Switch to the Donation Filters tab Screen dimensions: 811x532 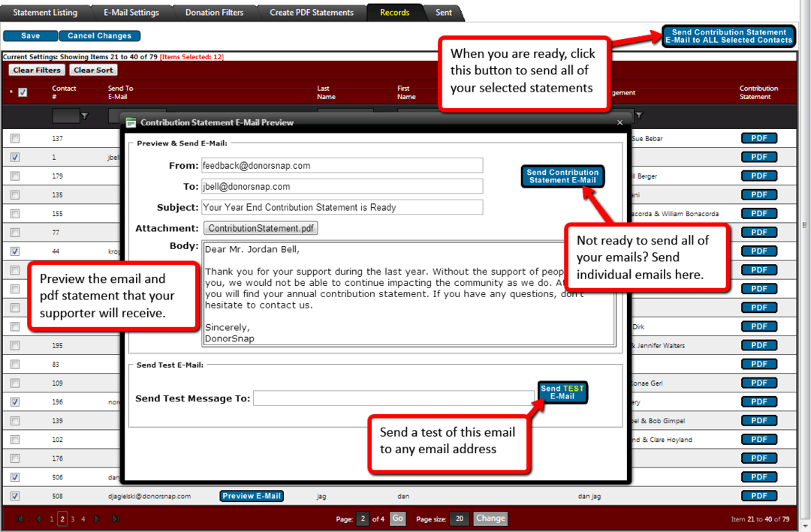214,13
